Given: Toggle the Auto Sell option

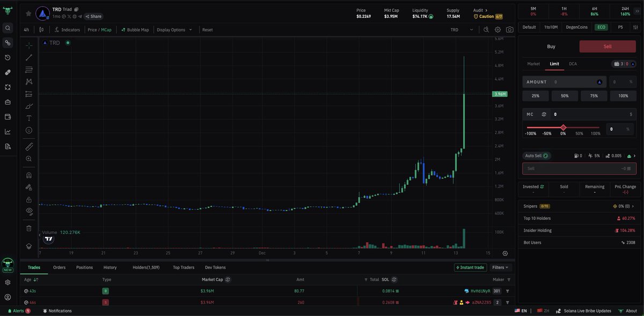Looking at the screenshot, I should coord(536,156).
